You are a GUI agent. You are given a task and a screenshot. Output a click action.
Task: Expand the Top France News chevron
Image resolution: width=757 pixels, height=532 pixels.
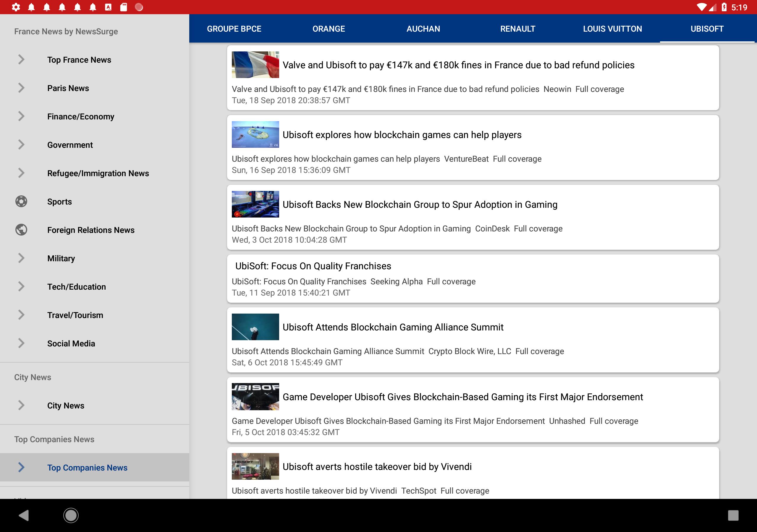[21, 59]
